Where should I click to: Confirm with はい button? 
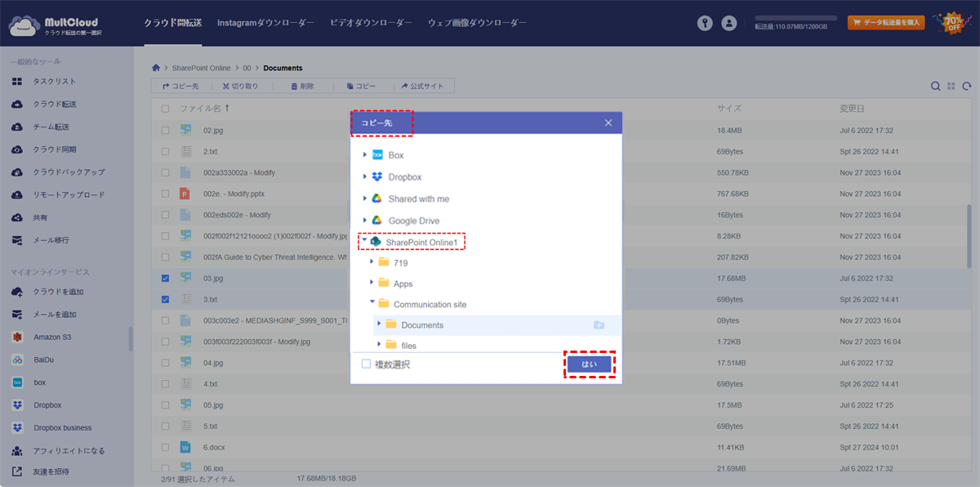click(590, 364)
